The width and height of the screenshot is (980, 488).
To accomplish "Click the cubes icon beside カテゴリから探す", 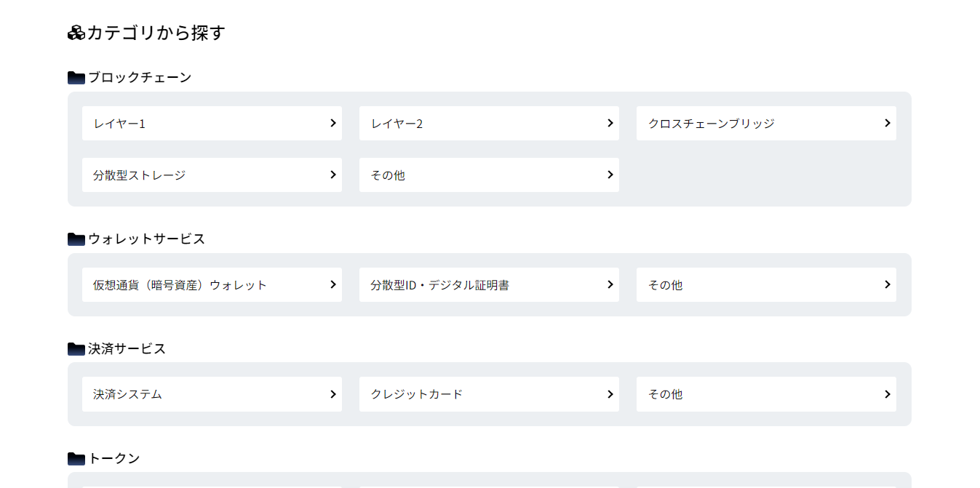I will (76, 33).
